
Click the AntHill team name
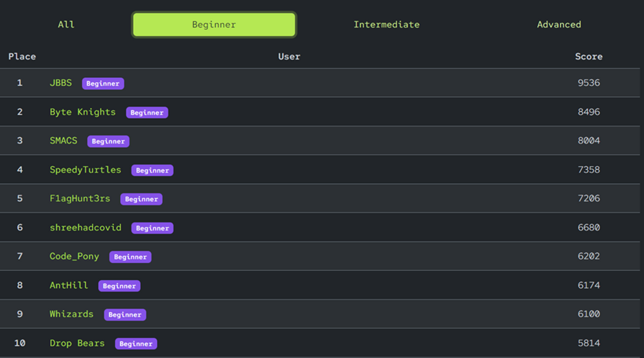[69, 285]
